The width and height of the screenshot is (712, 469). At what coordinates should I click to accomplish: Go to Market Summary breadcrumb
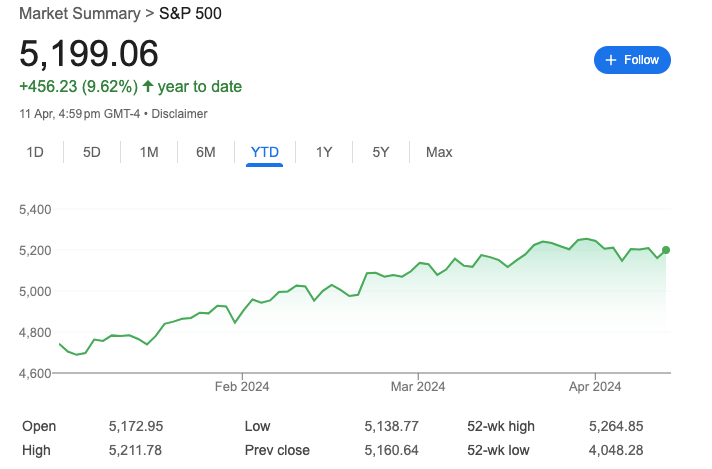click(x=80, y=14)
